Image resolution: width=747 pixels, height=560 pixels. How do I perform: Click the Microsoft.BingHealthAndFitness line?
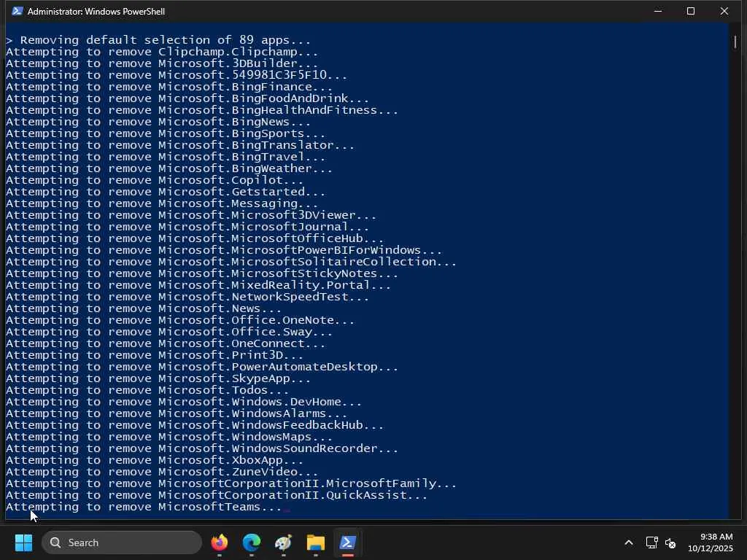click(x=202, y=110)
